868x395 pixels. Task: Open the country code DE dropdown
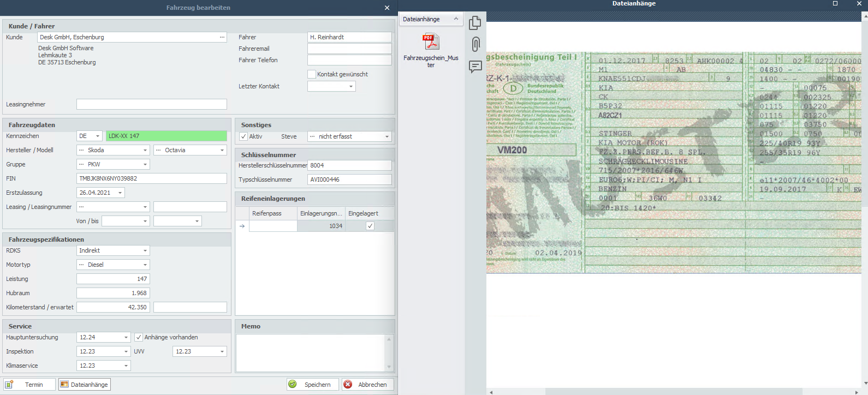pyautogui.click(x=98, y=136)
